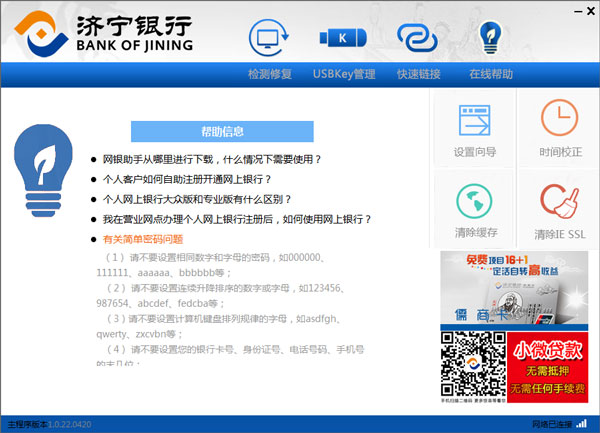Click the network signal status icon
Viewport: 600px width, 433px height.
(582, 423)
